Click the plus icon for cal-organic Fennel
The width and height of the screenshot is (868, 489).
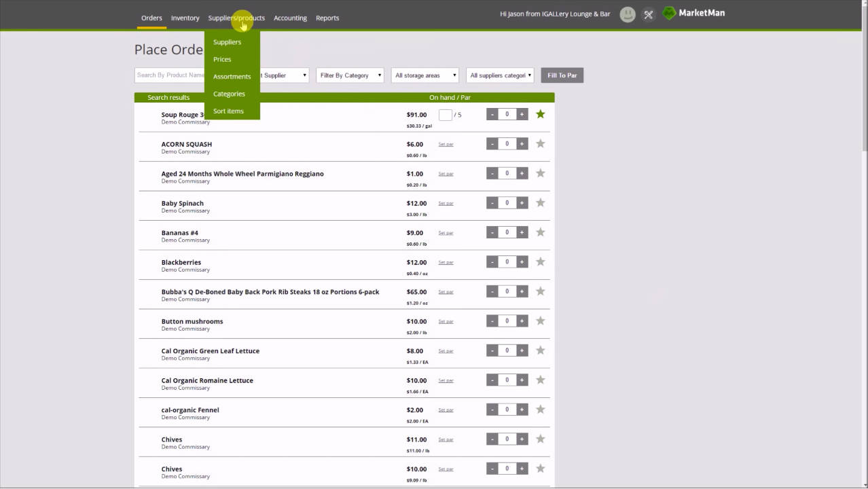pos(522,409)
